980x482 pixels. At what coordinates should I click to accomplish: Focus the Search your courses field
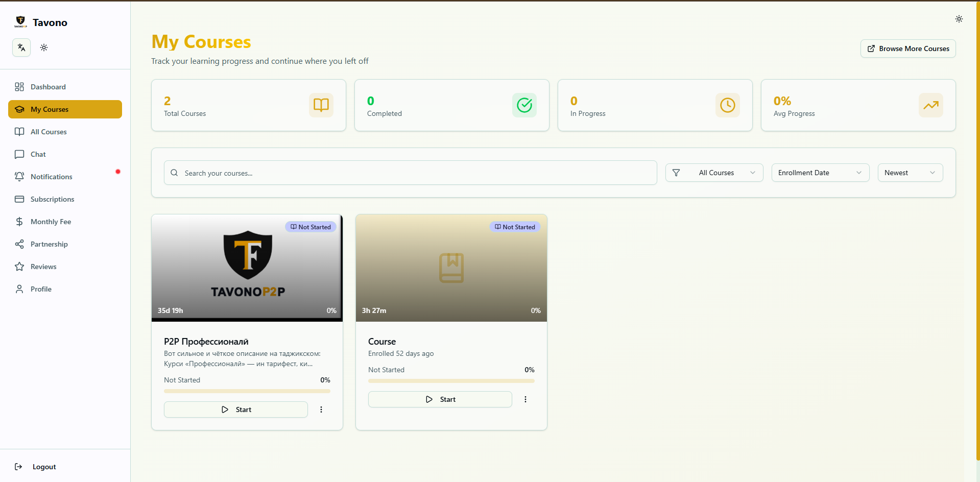[411, 173]
